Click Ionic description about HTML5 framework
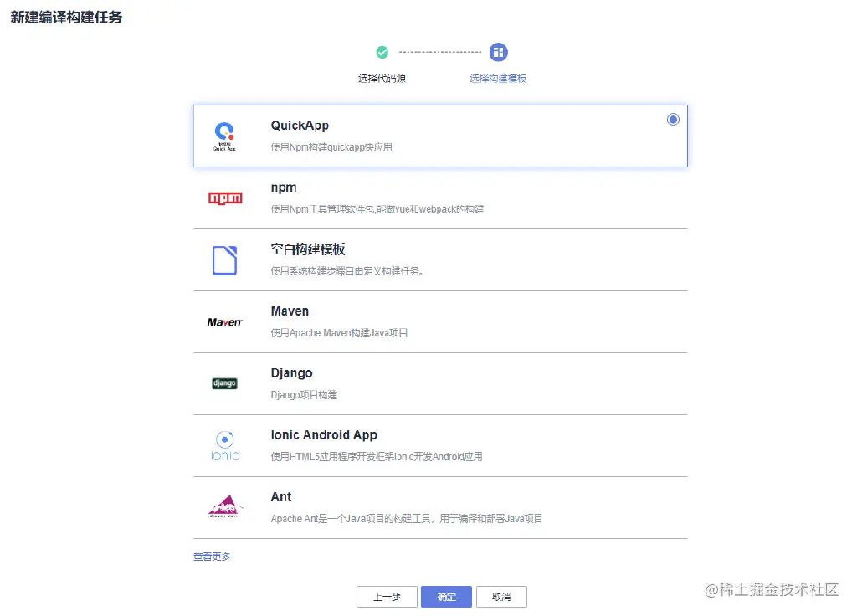The width and height of the screenshot is (857, 616). point(377,456)
